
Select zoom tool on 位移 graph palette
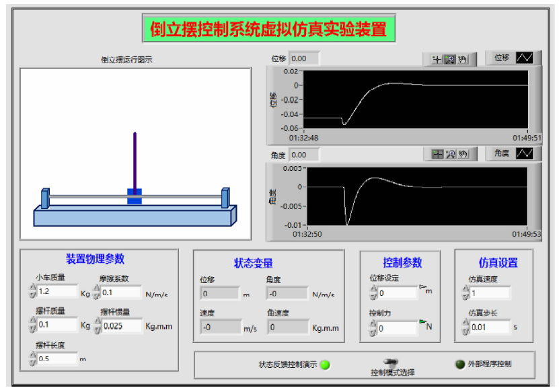click(450, 60)
